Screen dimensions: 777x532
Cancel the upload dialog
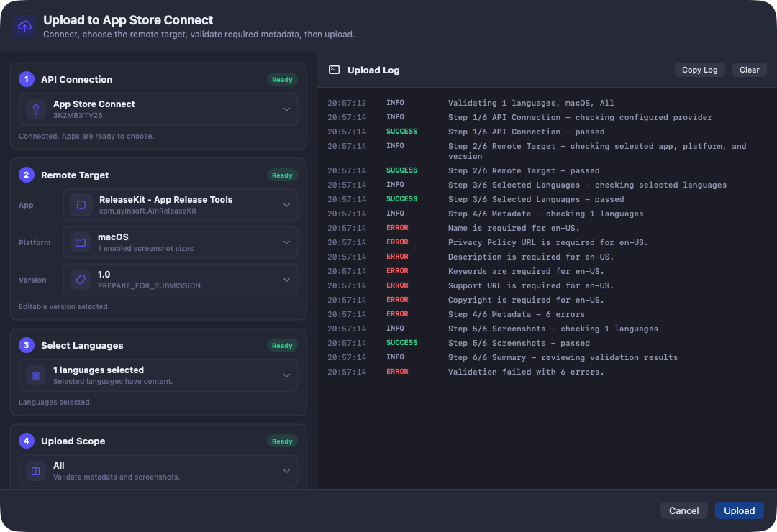pyautogui.click(x=684, y=510)
